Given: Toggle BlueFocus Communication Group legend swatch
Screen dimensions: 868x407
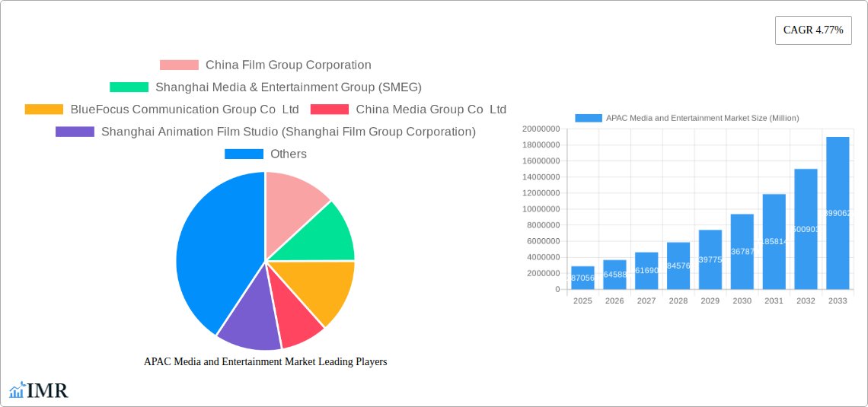Looking at the screenshot, I should (x=43, y=110).
